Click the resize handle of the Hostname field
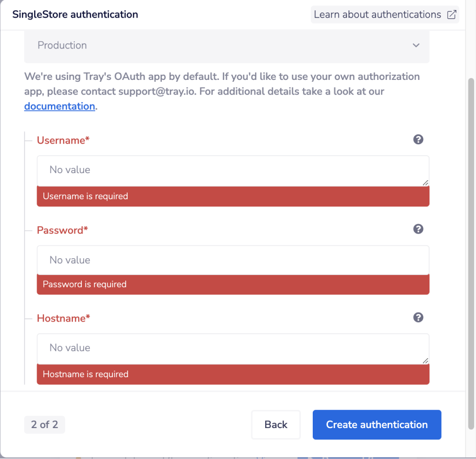Viewport: 476px width, 459px height. (425, 361)
